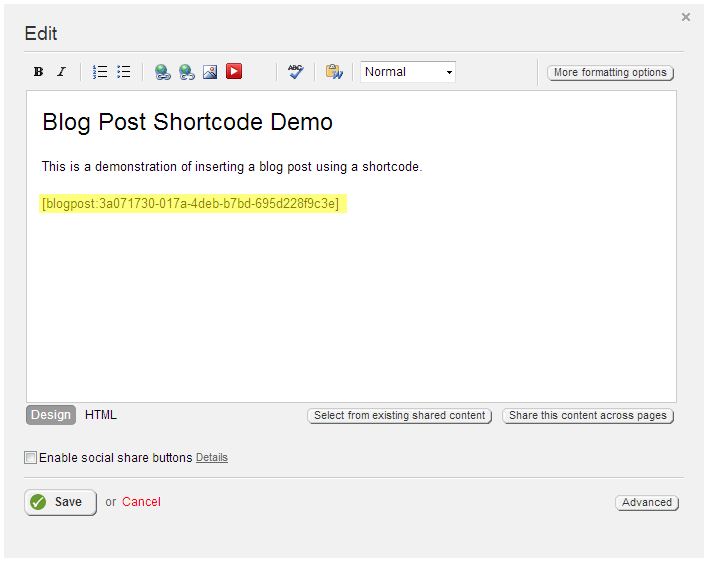Open the insert hyperlink tool
The width and height of the screenshot is (706, 563).
coord(163,72)
